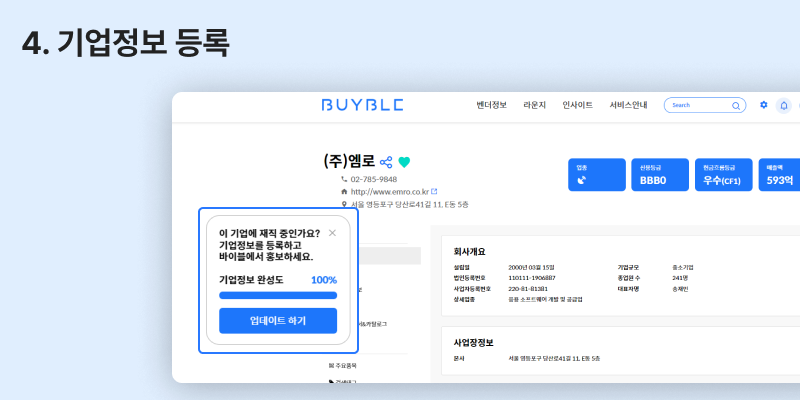The image size is (800, 400).
Task: Click the search magnifier icon
Action: [737, 105]
